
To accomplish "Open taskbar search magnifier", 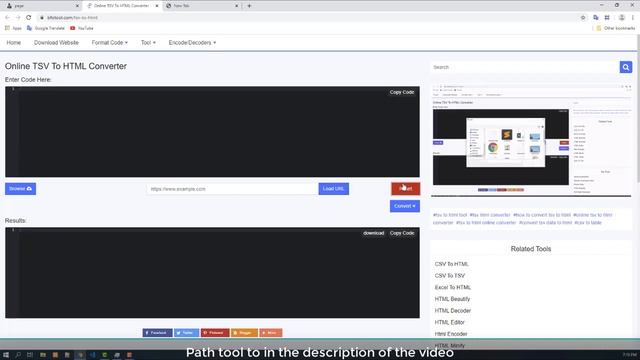I will point(18,355).
